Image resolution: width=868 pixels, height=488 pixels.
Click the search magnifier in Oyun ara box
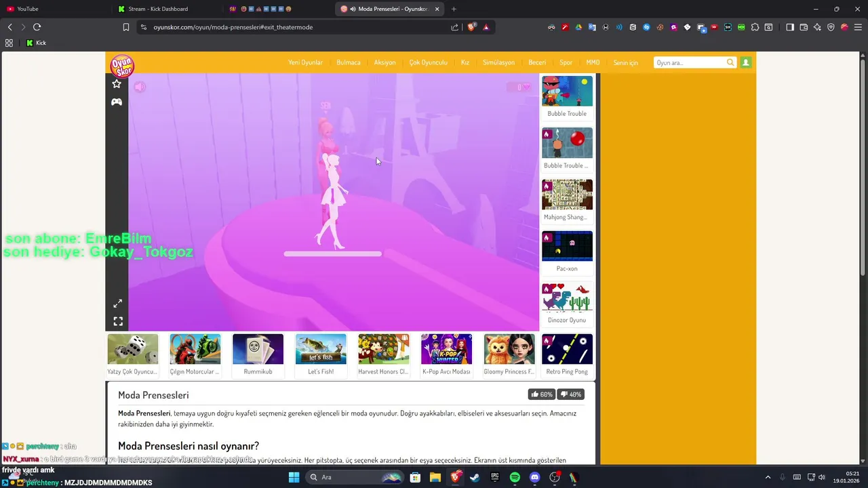click(730, 62)
